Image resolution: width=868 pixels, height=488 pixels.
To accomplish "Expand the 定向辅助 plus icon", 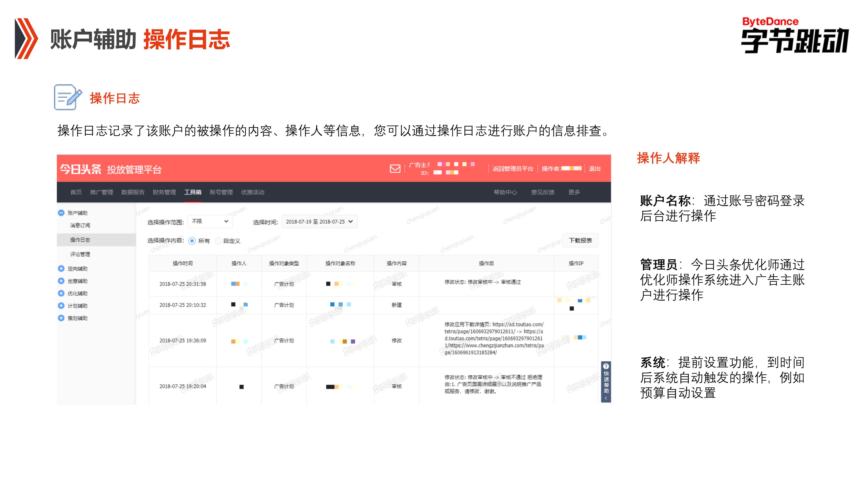I will [x=61, y=269].
